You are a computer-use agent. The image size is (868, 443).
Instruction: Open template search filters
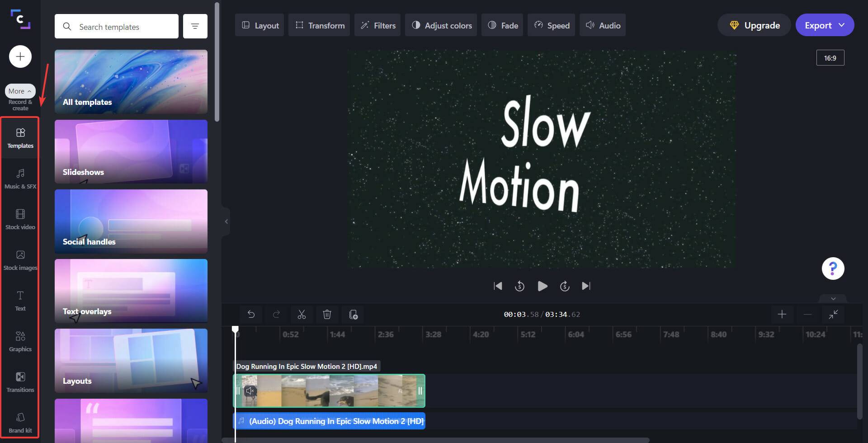[x=195, y=26]
